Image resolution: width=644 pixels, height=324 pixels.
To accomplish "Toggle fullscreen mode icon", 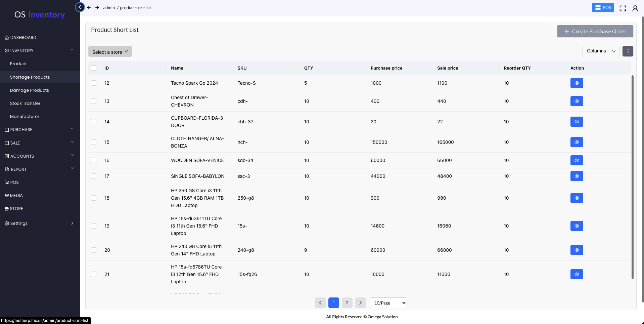I will coord(623,8).
